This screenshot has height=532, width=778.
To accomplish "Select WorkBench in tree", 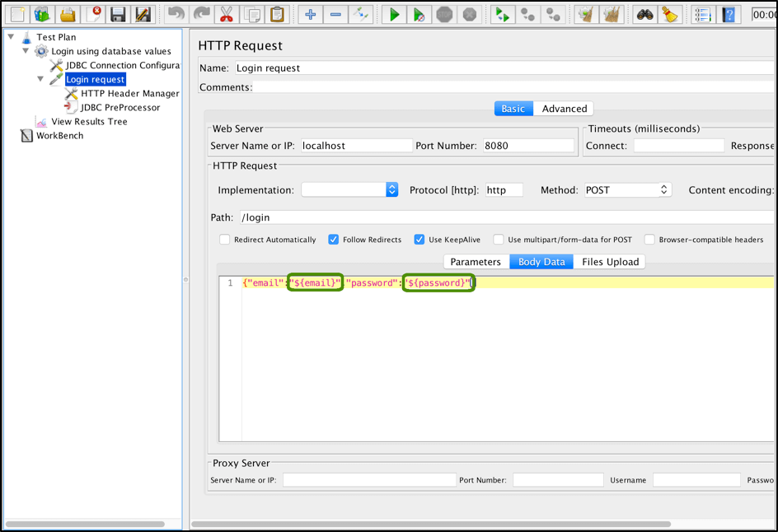I will point(59,135).
